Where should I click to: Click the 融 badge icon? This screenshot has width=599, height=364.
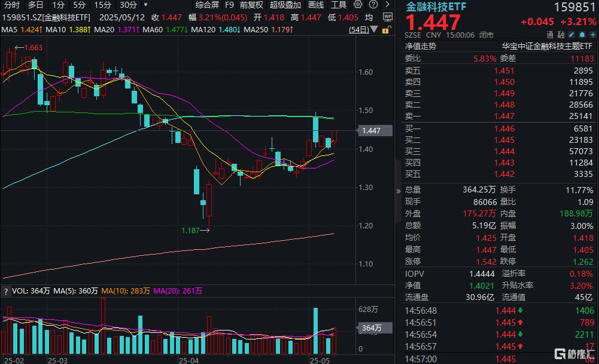(x=561, y=35)
